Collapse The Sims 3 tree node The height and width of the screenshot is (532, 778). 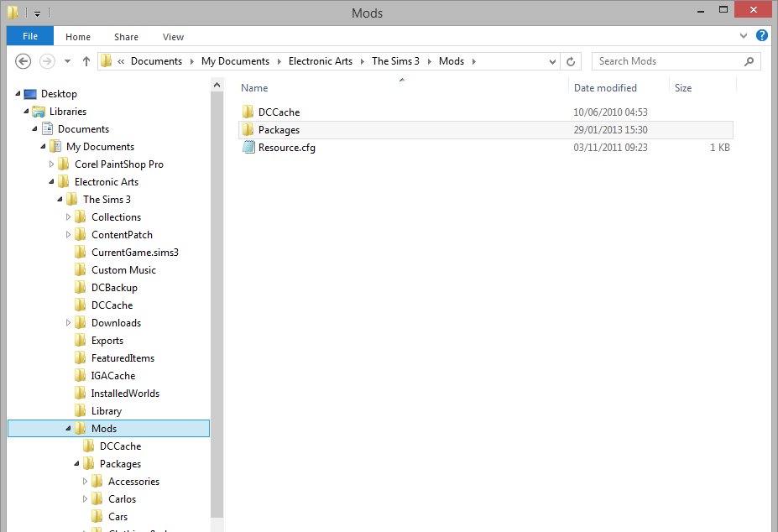(60, 200)
